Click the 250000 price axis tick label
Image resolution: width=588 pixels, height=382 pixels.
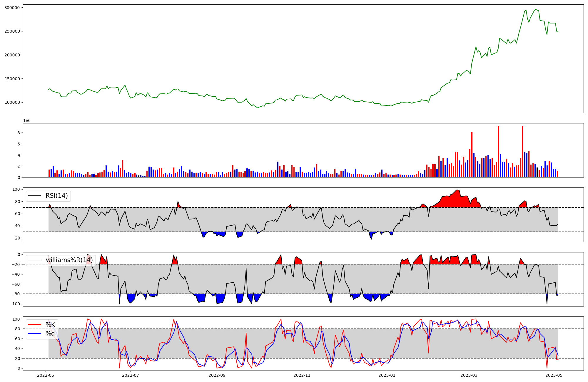(12, 31)
